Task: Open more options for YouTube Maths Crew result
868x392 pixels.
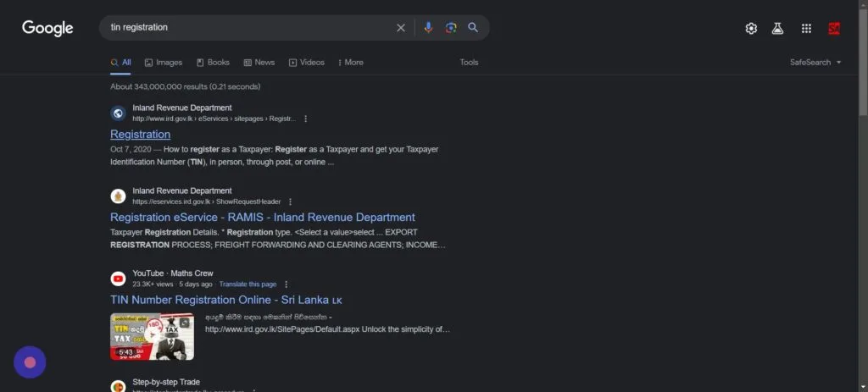Action: coord(287,284)
